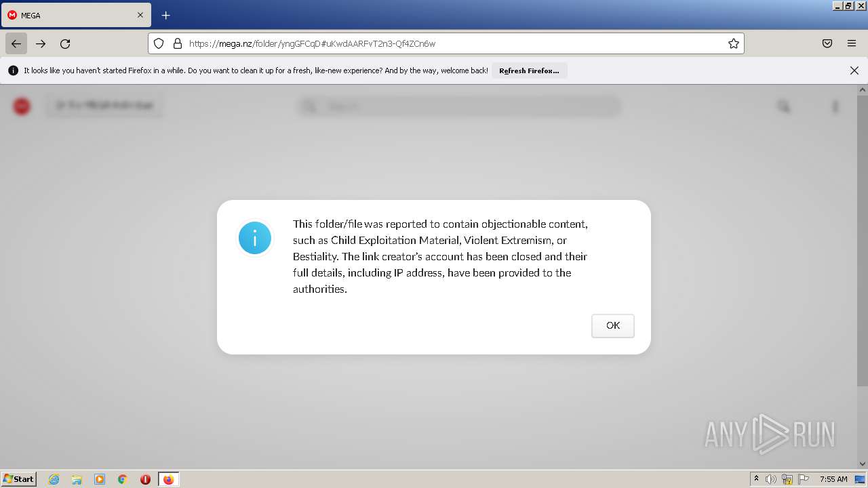Bookmark this page with the star icon

pyautogui.click(x=733, y=43)
